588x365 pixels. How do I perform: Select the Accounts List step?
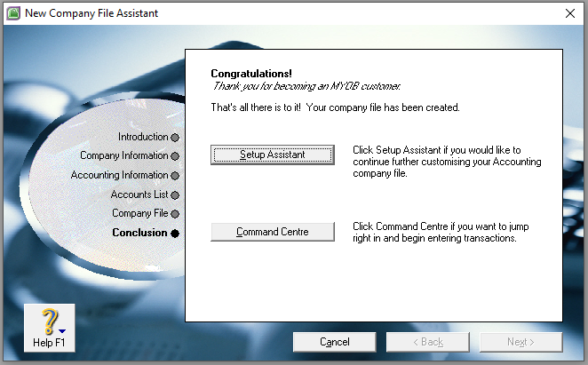click(x=139, y=194)
